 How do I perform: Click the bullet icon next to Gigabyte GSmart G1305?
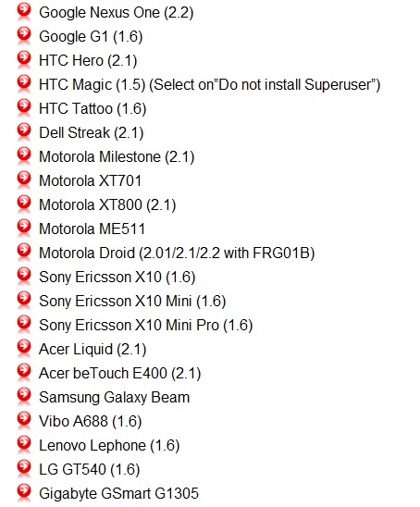pyautogui.click(x=24, y=491)
